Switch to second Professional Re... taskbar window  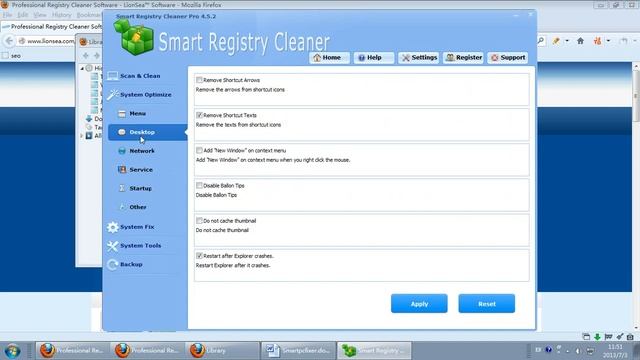[x=147, y=351]
